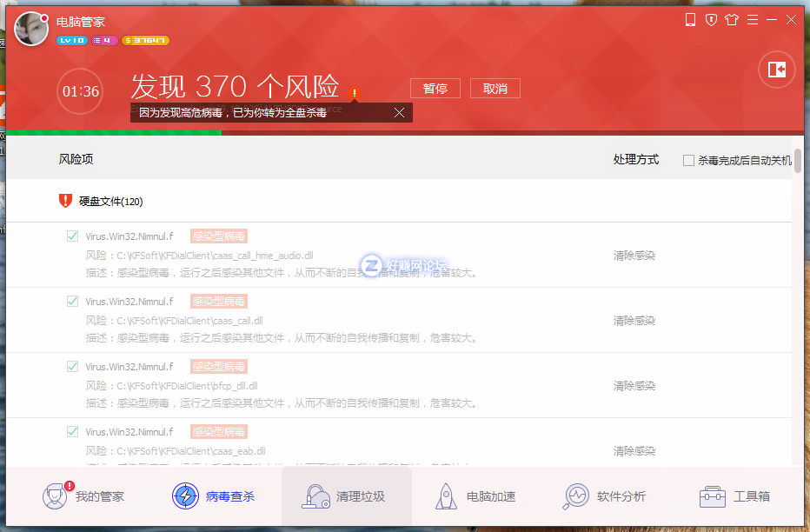
Task: Click the user avatar picture
Action: click(x=31, y=29)
